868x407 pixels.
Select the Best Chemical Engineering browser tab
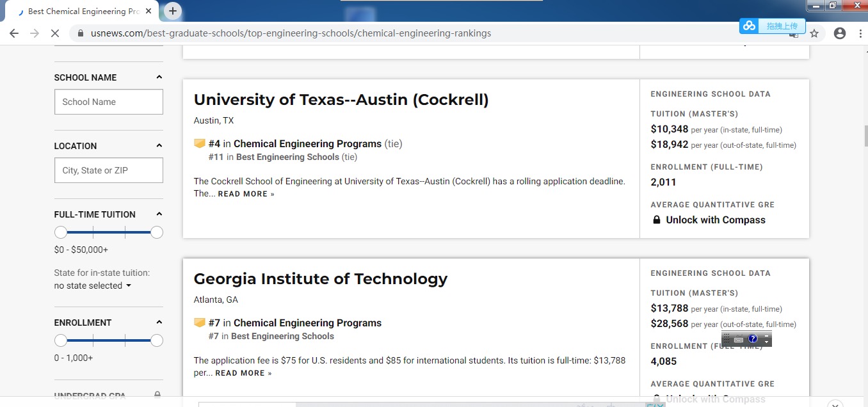pos(83,12)
